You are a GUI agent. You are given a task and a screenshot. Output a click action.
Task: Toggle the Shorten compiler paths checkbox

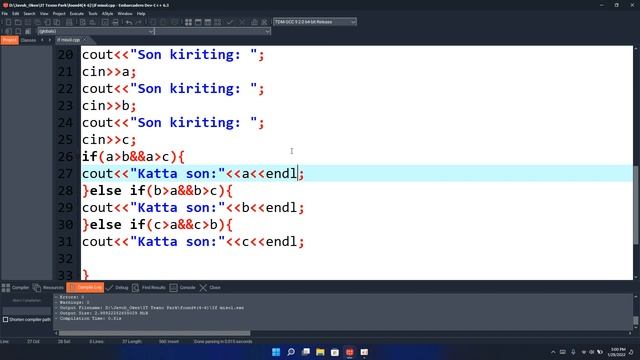[x=5, y=320]
